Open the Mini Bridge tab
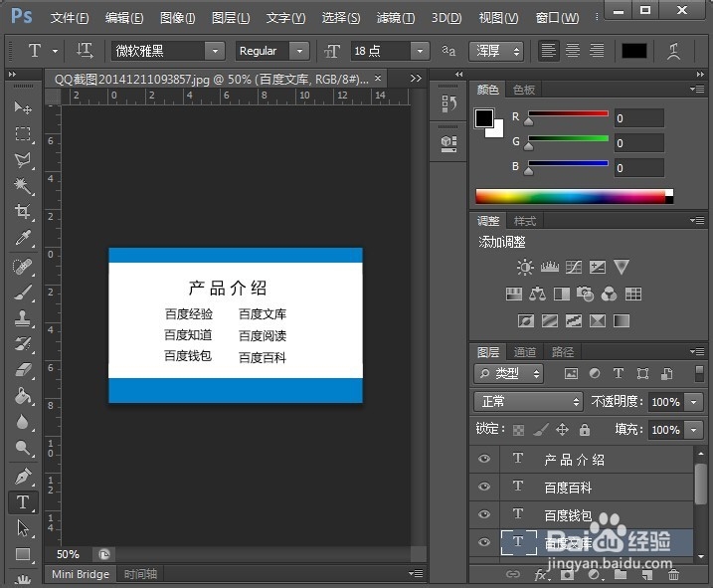Image resolution: width=713 pixels, height=588 pixels. tap(81, 574)
